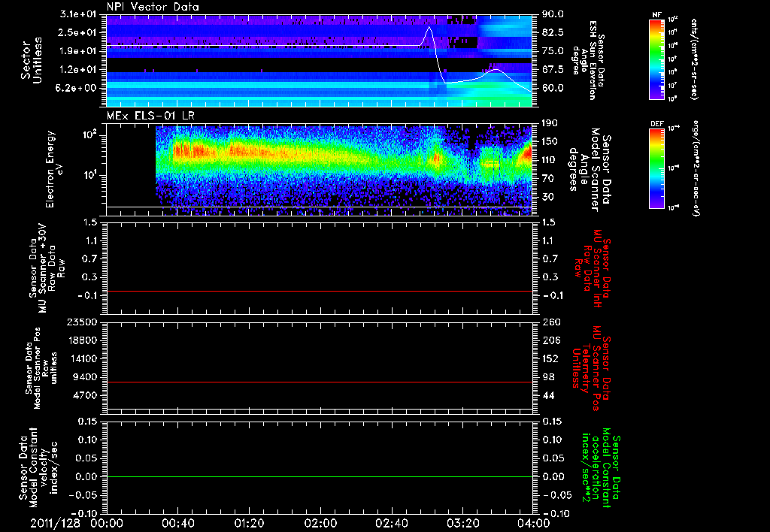
Task: Click the 60.0 sun elevation tick value
Action: pos(553,88)
